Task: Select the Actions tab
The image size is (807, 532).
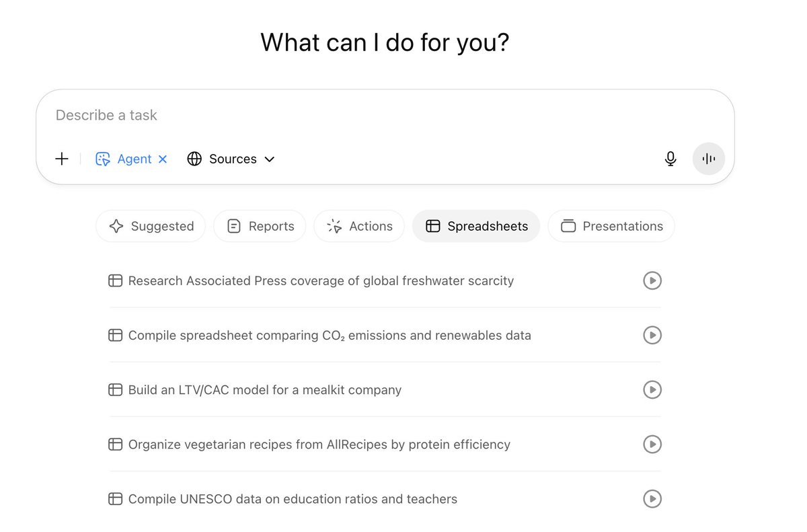Action: (x=359, y=226)
